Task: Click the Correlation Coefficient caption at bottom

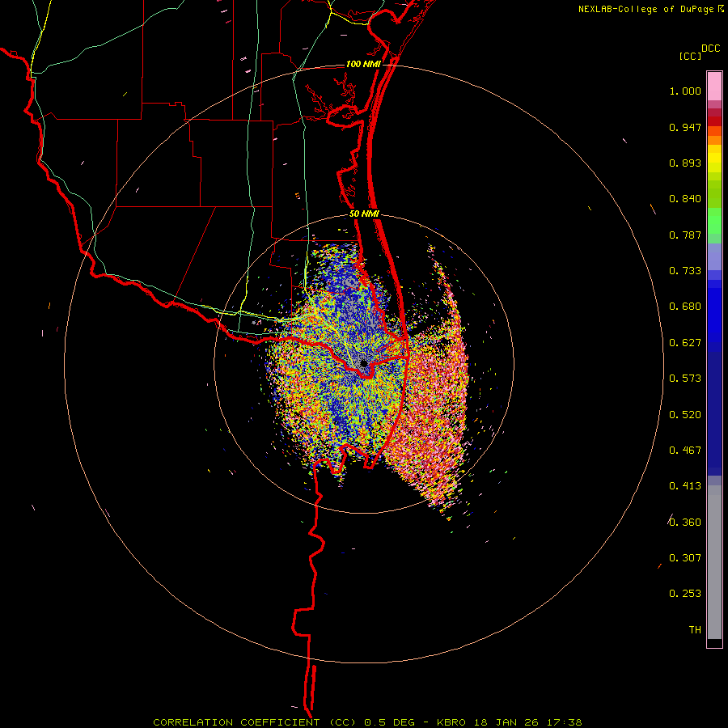Action: pos(367,722)
